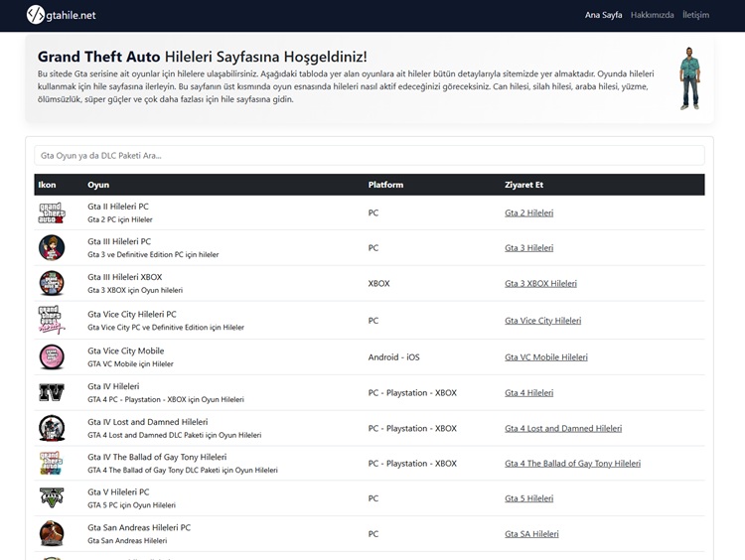Click the GTA II game icon
This screenshot has width=745, height=560.
click(51, 212)
